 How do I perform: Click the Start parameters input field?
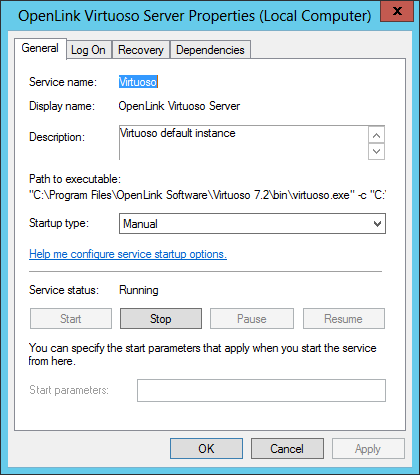(x=261, y=390)
